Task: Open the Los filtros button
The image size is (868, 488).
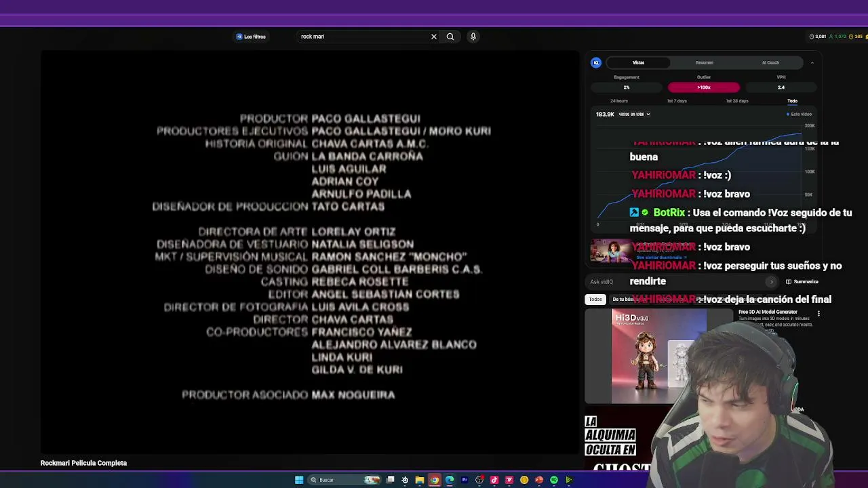Action: [251, 37]
